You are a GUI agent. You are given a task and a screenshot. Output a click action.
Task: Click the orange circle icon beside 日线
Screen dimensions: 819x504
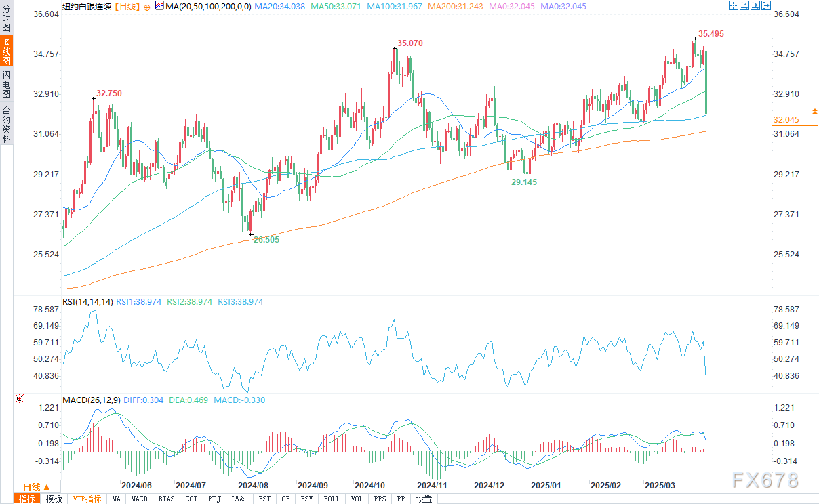(147, 6)
